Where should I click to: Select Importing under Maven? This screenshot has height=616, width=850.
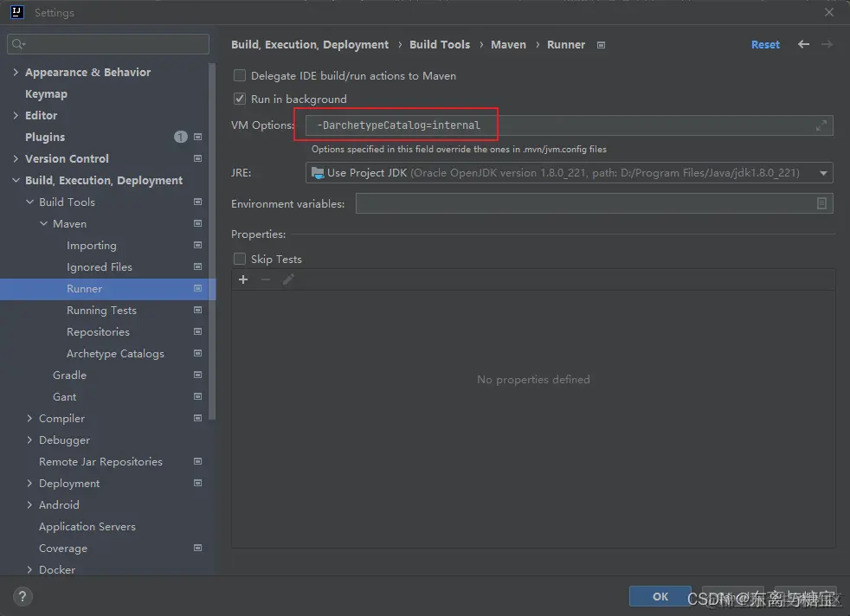92,246
